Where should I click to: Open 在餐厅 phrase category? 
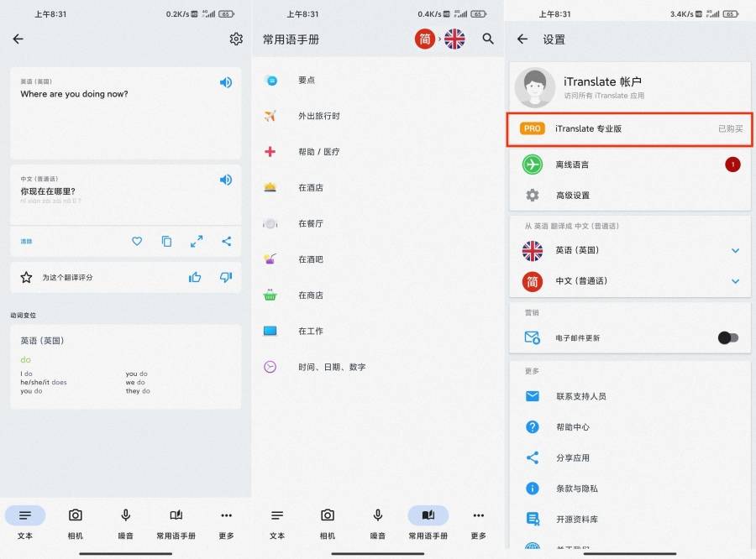378,223
